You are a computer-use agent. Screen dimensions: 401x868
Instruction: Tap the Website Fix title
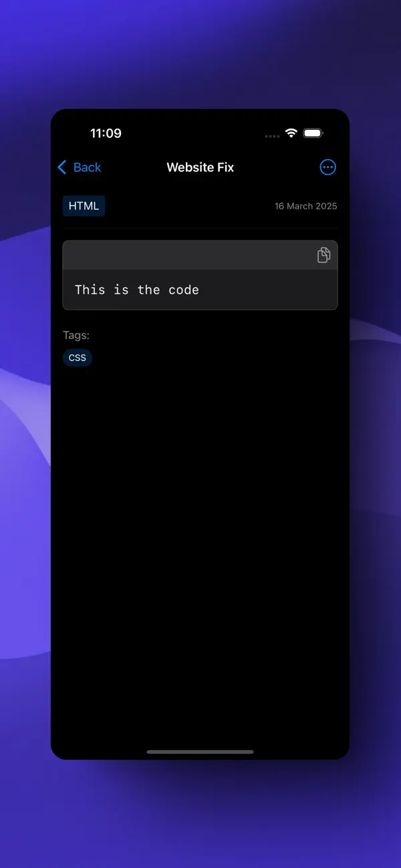(x=200, y=167)
